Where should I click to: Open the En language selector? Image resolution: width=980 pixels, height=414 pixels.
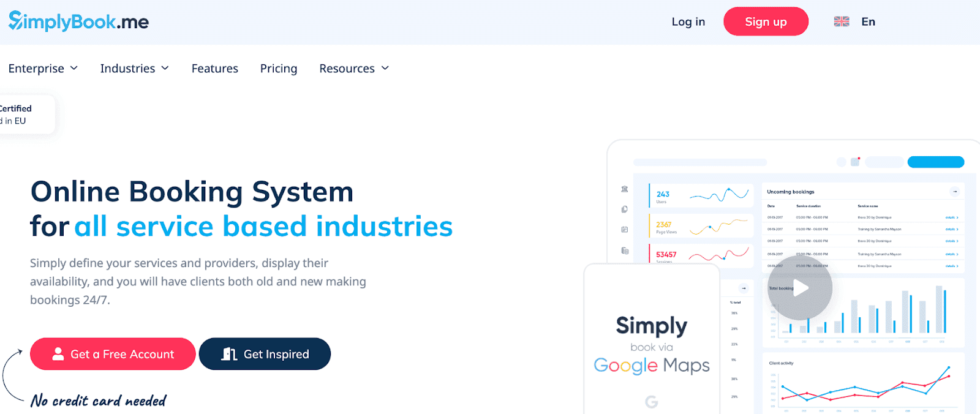[x=868, y=21]
